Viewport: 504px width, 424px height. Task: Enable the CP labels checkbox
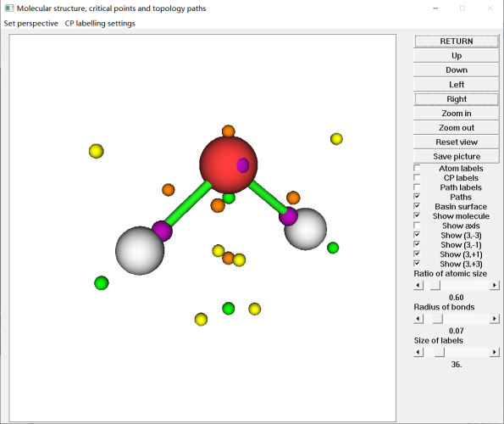417,177
